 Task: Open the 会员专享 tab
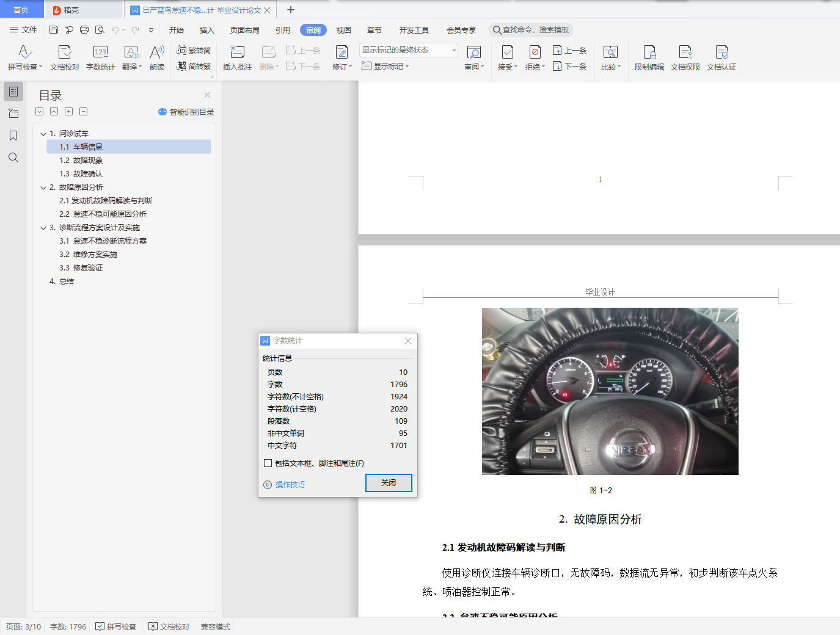click(x=461, y=30)
